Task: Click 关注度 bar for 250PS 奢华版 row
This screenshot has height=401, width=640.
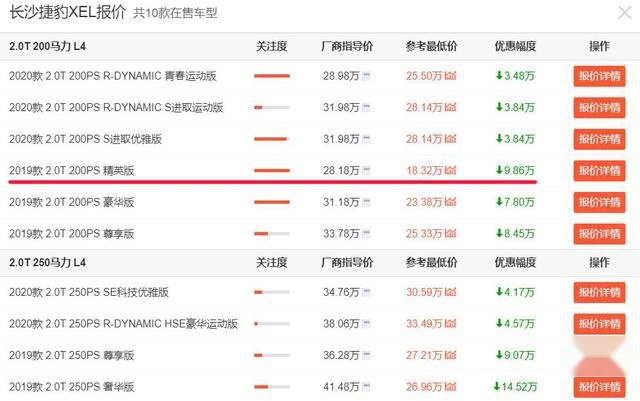Action: (x=272, y=387)
